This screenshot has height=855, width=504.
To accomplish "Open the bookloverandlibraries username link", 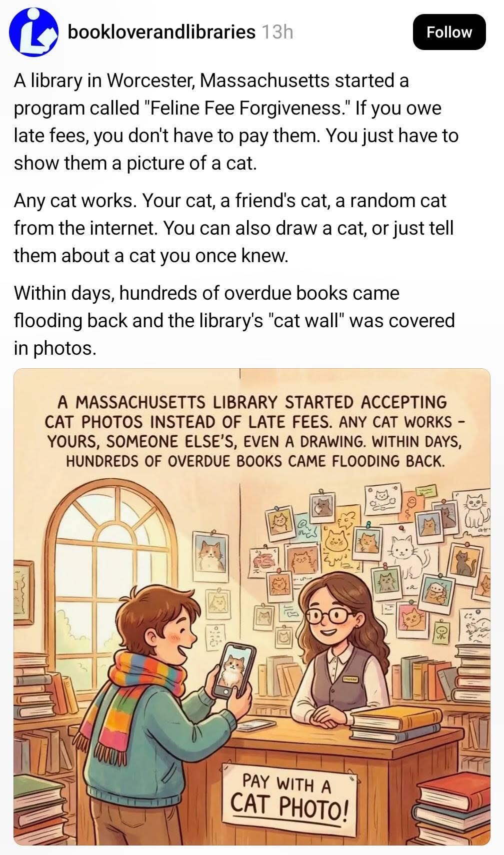I will pyautogui.click(x=161, y=32).
